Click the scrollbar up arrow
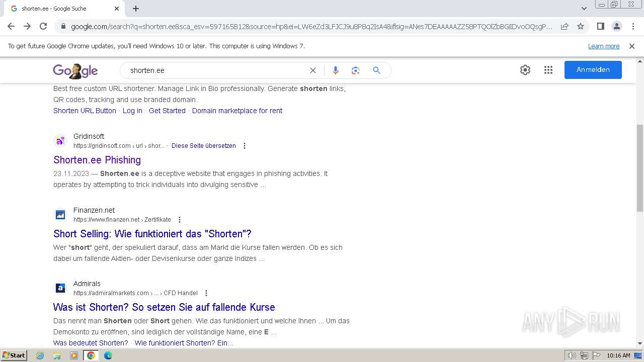644x362 pixels. [x=640, y=61]
